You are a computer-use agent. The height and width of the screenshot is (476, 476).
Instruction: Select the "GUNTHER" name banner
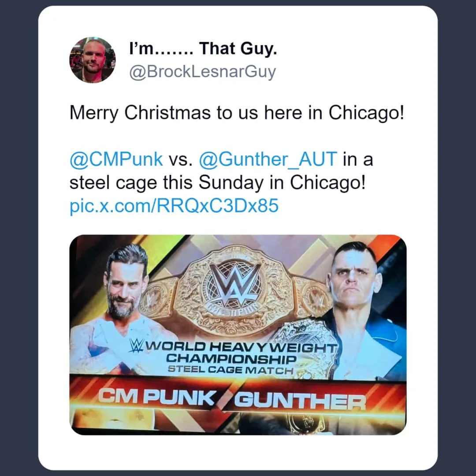point(300,401)
